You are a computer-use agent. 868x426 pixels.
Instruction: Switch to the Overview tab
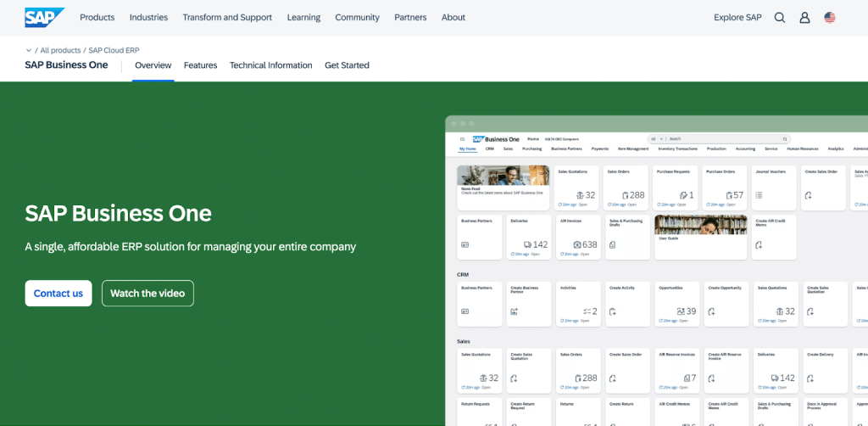click(153, 65)
